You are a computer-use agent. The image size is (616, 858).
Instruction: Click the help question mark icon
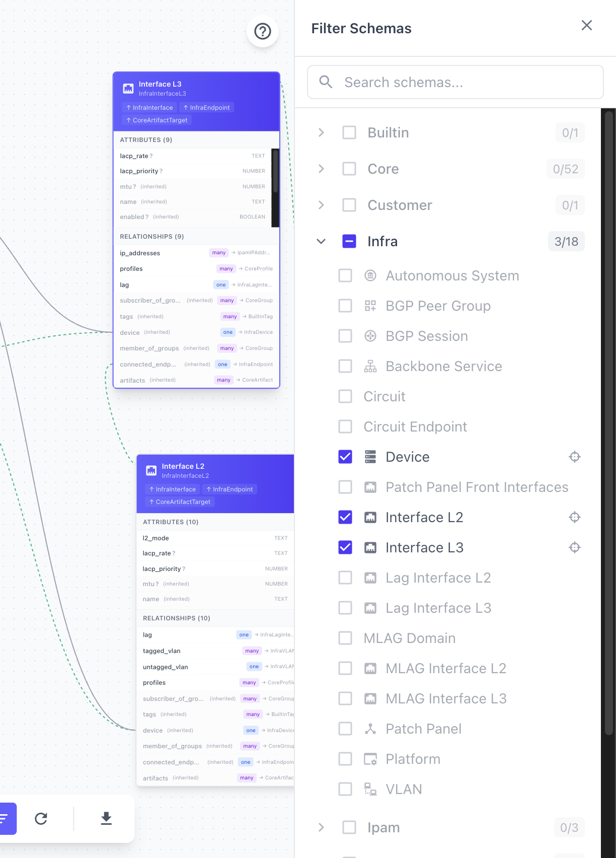click(263, 31)
